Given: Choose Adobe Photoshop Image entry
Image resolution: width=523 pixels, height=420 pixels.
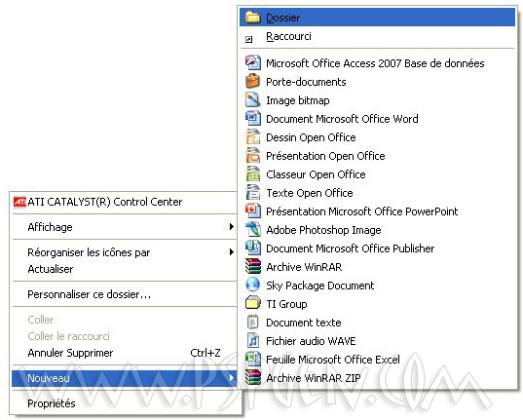Looking at the screenshot, I should coord(377,230).
